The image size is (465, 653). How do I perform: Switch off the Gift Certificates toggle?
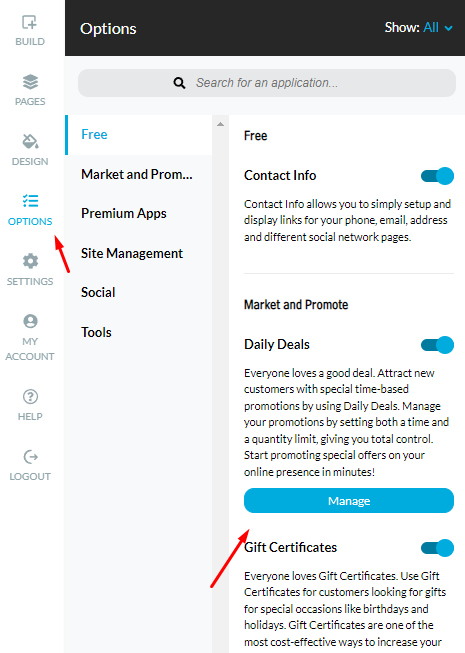click(x=437, y=548)
